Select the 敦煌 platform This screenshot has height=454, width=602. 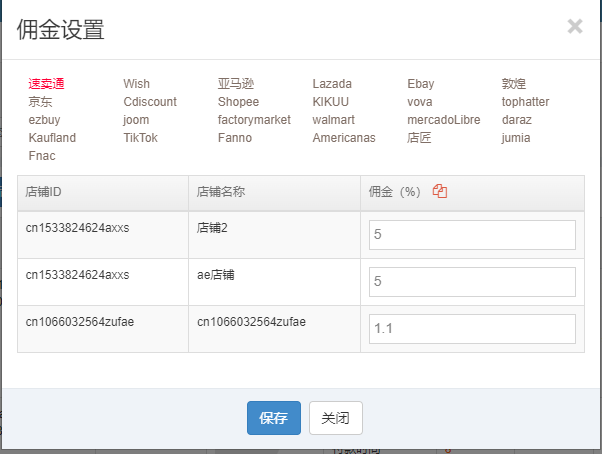click(x=514, y=84)
